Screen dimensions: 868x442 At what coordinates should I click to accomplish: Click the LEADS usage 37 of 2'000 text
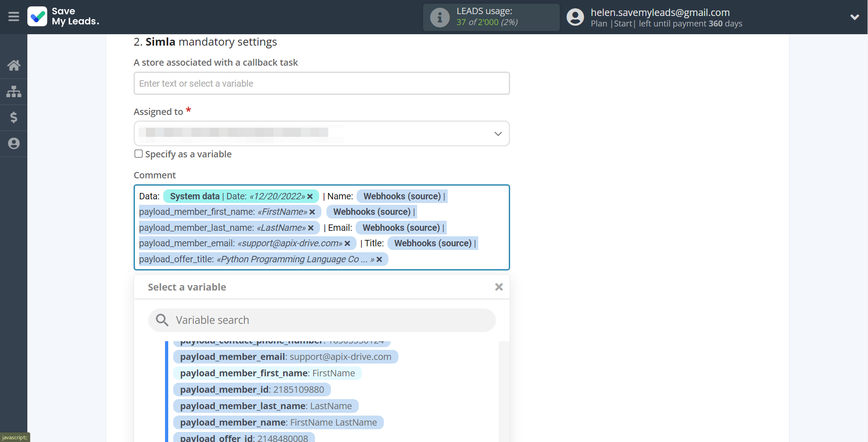click(x=487, y=22)
